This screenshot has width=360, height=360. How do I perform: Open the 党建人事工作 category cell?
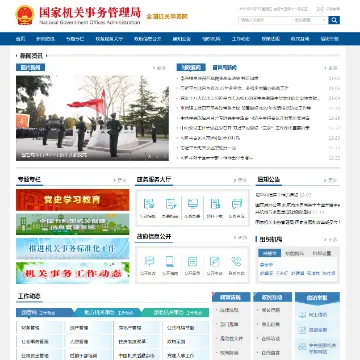coord(186,355)
